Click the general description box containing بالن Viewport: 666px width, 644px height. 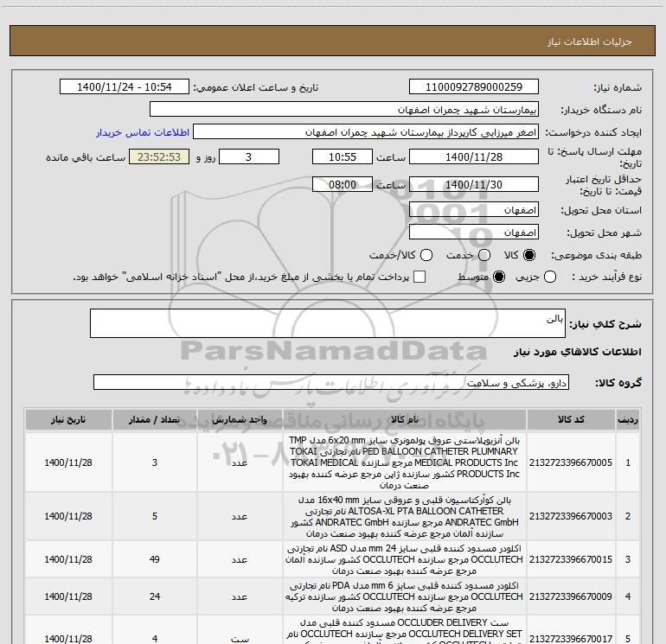point(328,323)
